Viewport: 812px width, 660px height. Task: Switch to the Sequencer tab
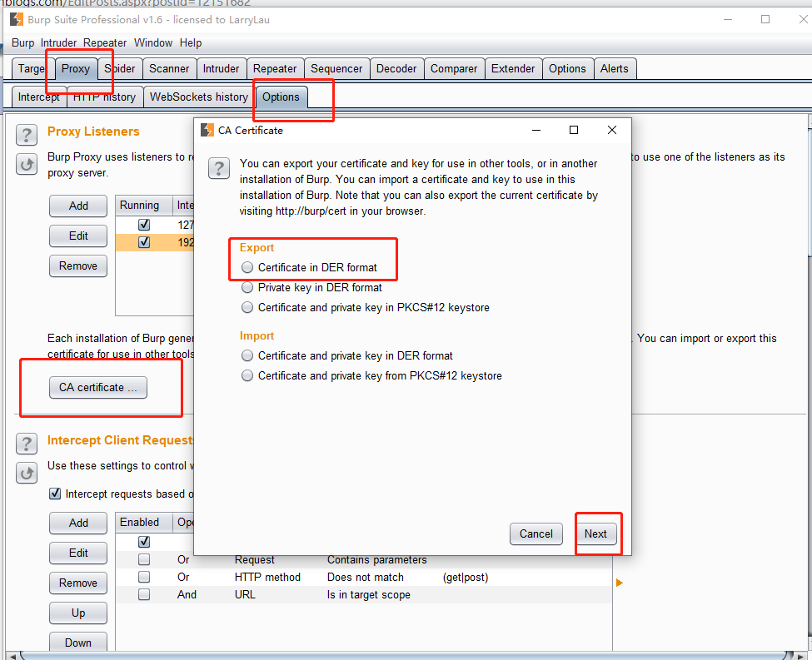coord(336,69)
